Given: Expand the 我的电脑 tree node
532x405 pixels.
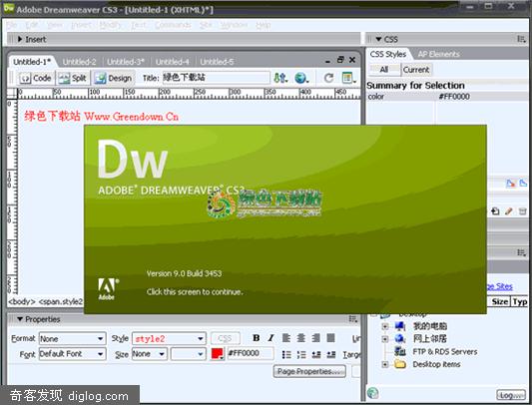Looking at the screenshot, I should [x=385, y=326].
